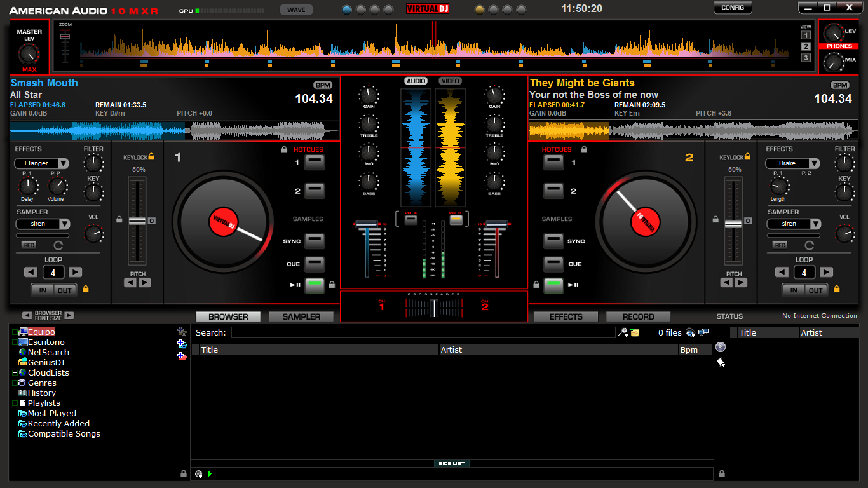Select view 2 of the waveform

[806, 46]
